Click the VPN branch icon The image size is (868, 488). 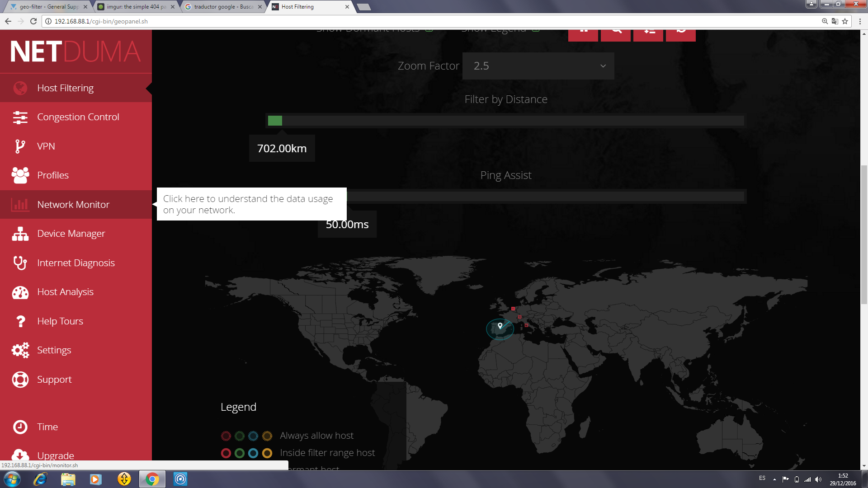pos(20,146)
